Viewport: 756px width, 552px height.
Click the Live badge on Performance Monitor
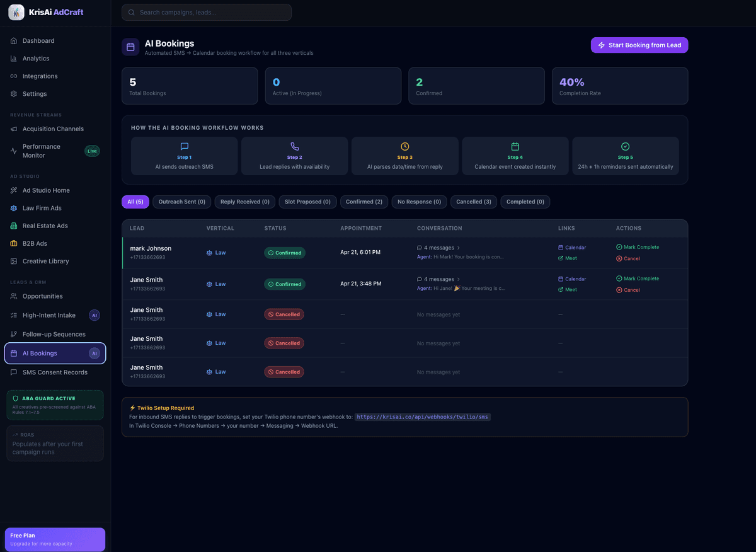(92, 151)
